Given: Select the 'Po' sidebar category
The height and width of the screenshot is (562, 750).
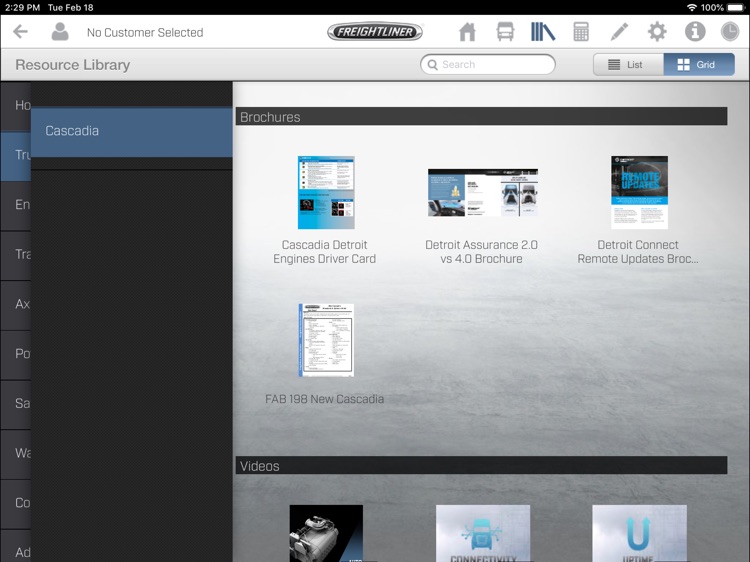Looking at the screenshot, I should point(16,353).
